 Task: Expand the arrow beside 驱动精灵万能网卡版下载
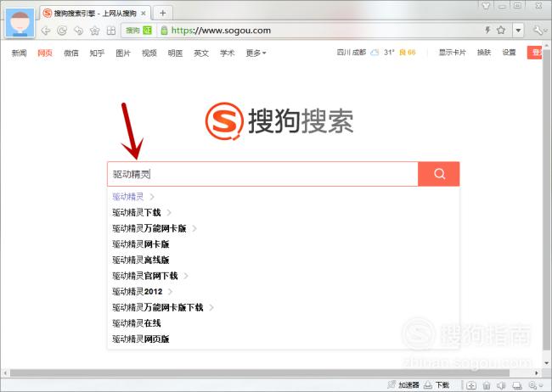tap(211, 307)
